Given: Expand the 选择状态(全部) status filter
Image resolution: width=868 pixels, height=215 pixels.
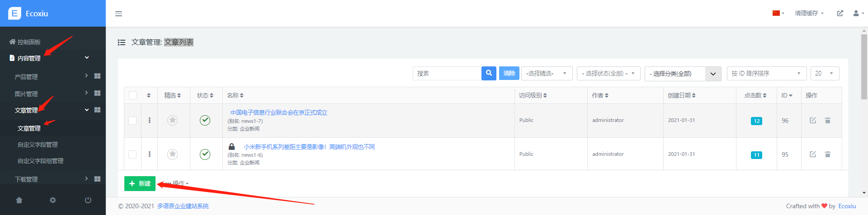Looking at the screenshot, I should click(x=608, y=73).
